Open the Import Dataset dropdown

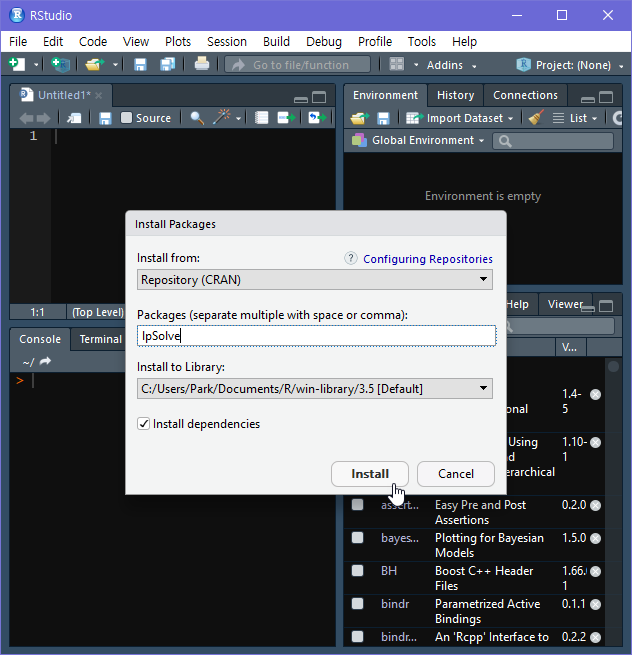459,118
